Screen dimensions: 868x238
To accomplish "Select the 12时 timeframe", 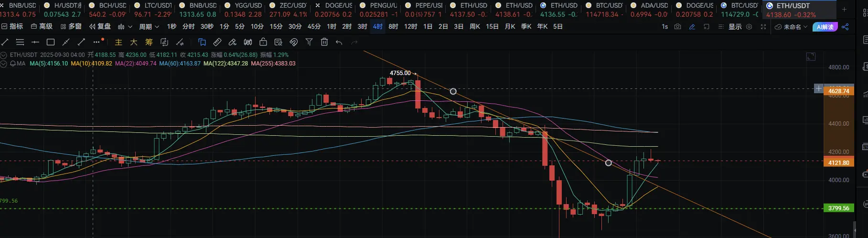I will 410,26.
